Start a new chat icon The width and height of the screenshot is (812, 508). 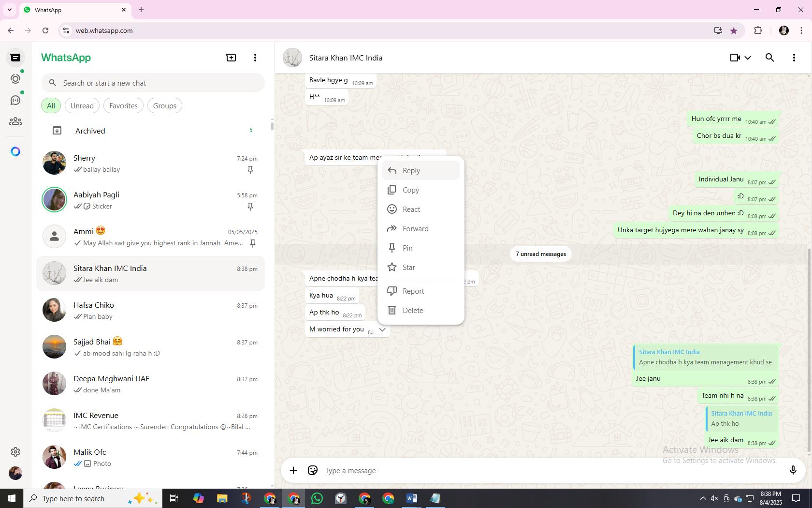[231, 58]
